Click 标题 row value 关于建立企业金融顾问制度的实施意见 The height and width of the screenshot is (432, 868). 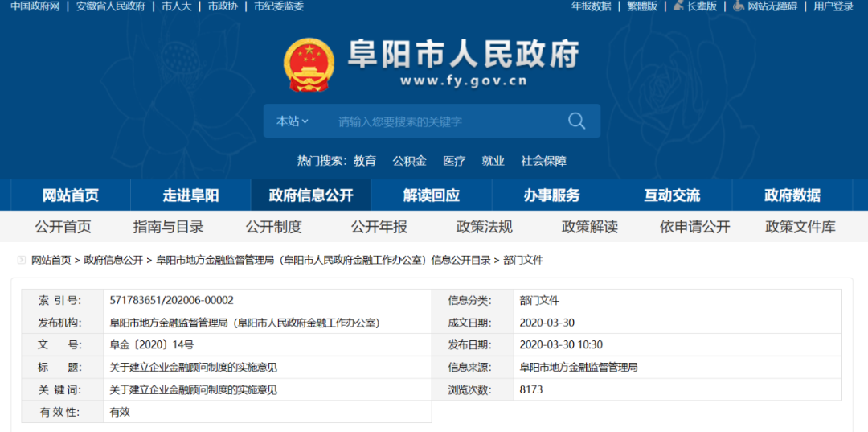194,367
